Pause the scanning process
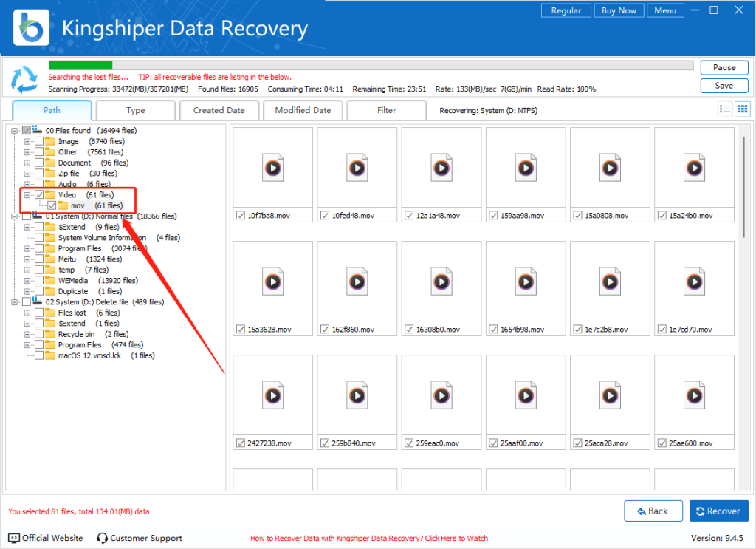Screen dimensions: 756x549 point(724,67)
